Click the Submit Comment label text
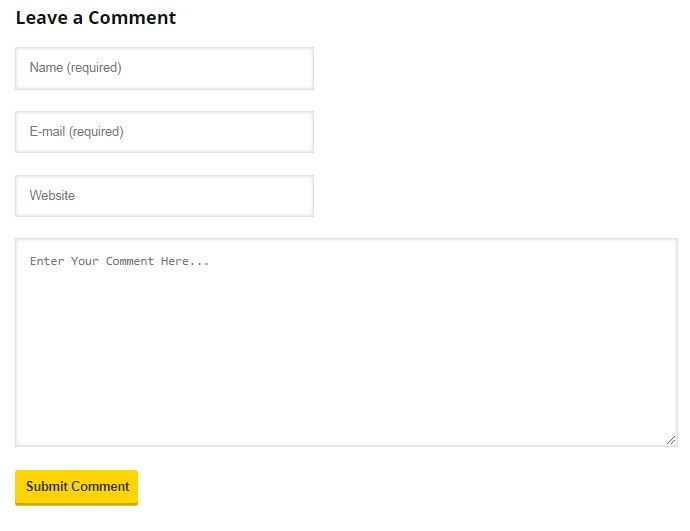 (77, 486)
